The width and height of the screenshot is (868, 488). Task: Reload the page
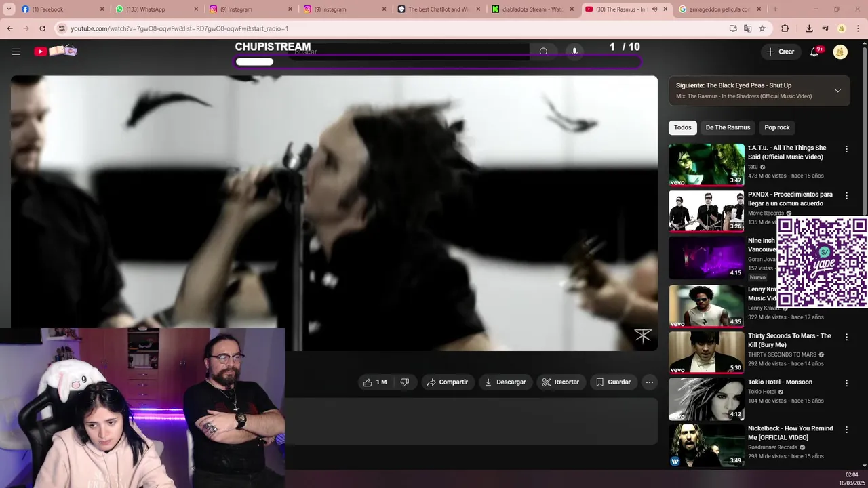coord(42,28)
